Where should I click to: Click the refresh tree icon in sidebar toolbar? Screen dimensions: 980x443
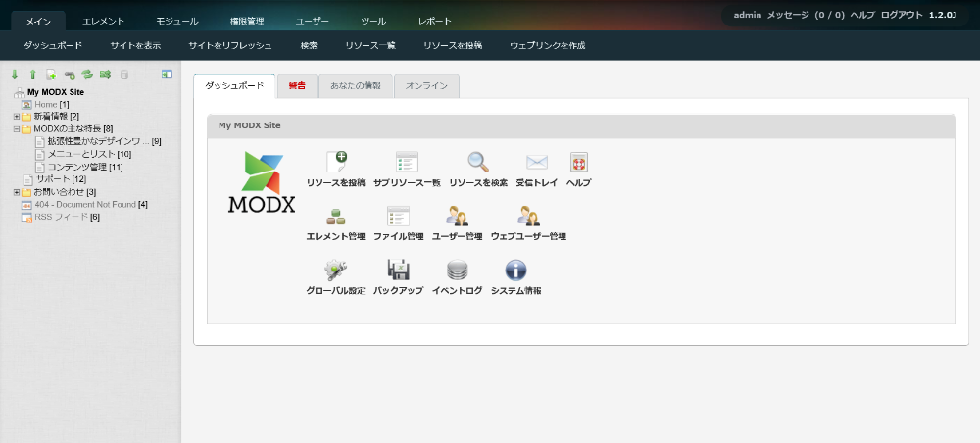pos(86,74)
